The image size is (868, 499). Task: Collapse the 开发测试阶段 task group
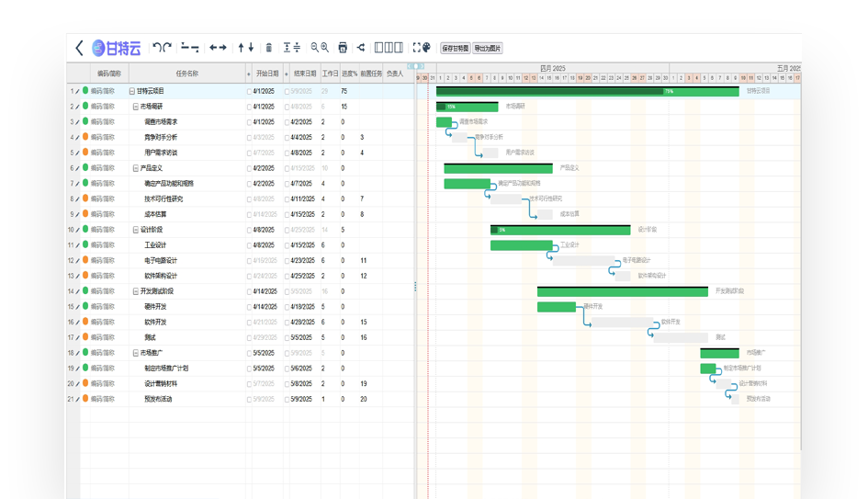[x=135, y=291]
